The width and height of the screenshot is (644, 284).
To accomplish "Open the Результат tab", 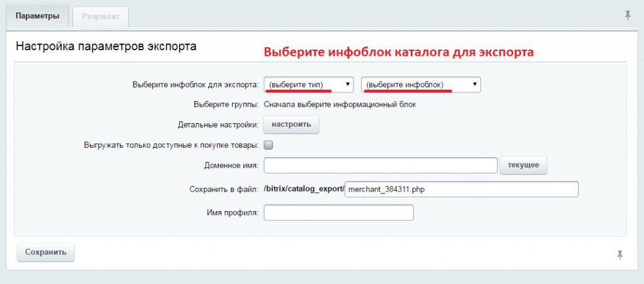I will 101,17.
